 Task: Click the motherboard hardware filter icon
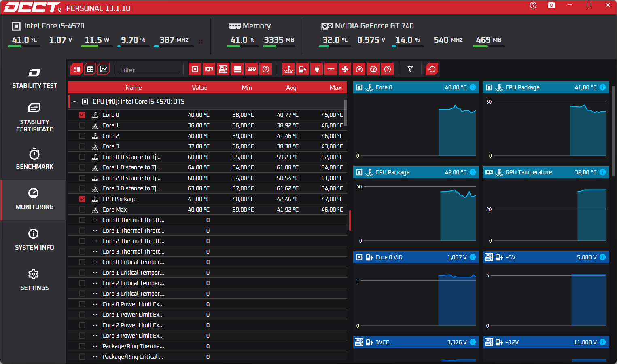coord(223,69)
